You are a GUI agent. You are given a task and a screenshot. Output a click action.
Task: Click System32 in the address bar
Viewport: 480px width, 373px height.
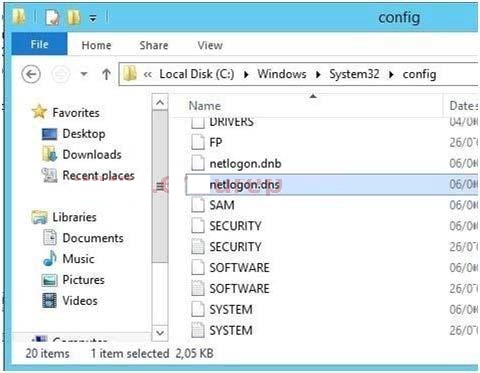(x=354, y=74)
